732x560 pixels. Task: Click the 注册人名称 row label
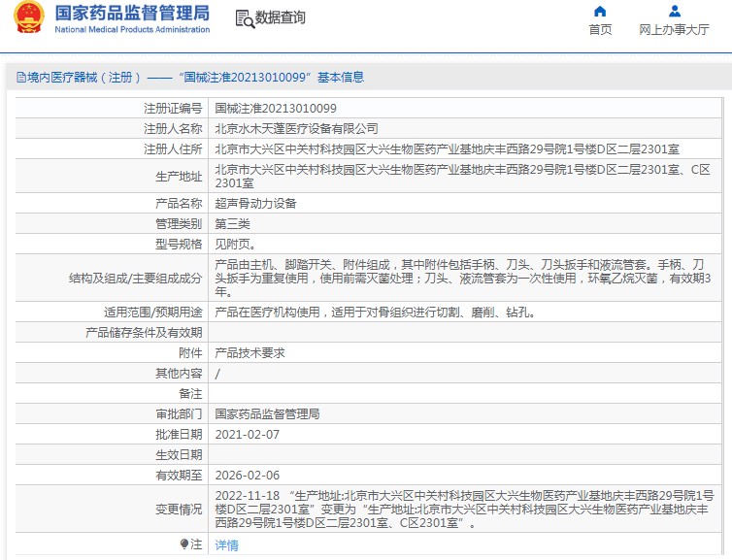click(x=173, y=128)
